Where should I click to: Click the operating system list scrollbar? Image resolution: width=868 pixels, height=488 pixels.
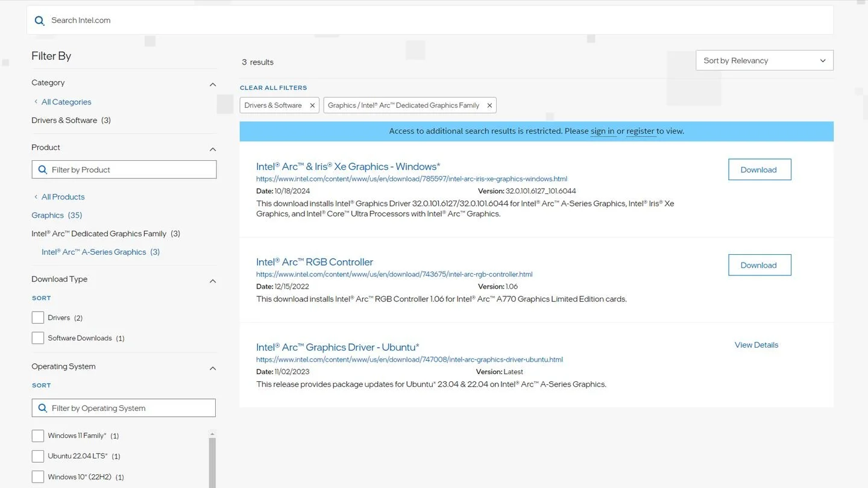pyautogui.click(x=212, y=463)
